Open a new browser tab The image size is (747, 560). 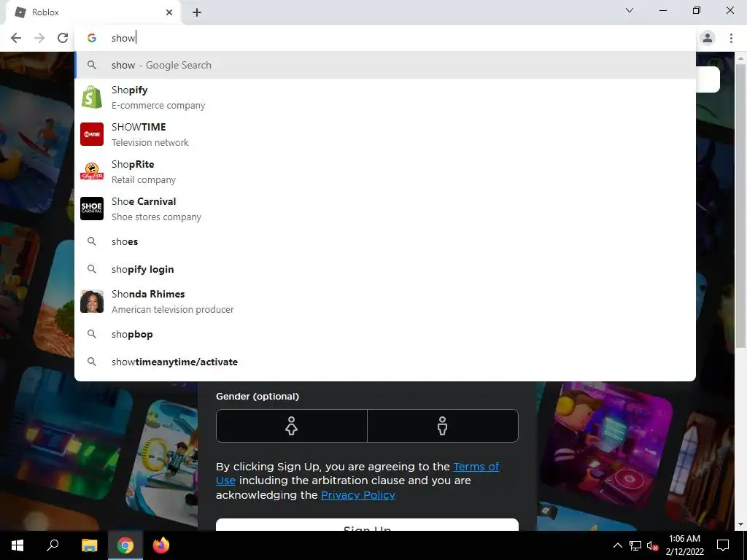(197, 12)
